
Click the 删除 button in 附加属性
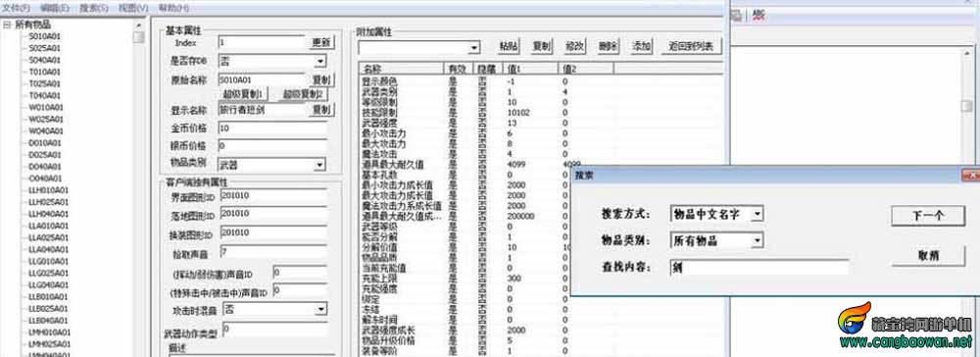(608, 46)
